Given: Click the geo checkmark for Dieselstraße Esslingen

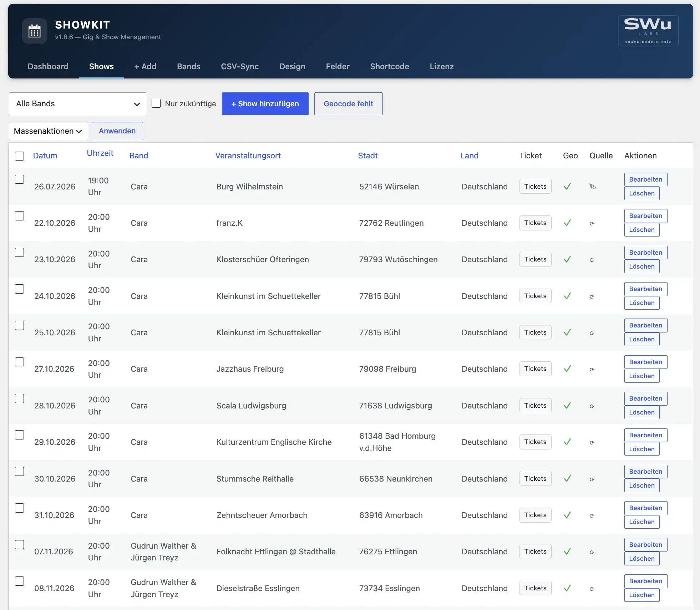Looking at the screenshot, I should pyautogui.click(x=567, y=588).
